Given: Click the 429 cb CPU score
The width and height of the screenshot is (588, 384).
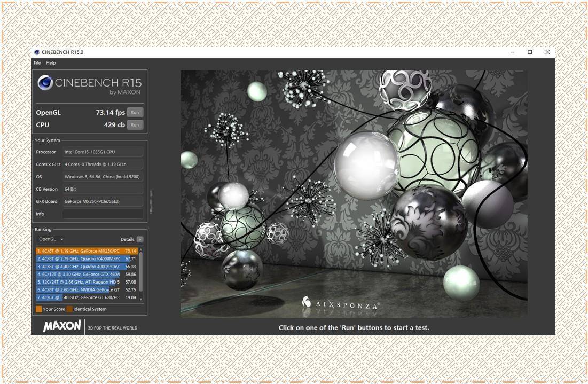Looking at the screenshot, I should pyautogui.click(x=114, y=125).
